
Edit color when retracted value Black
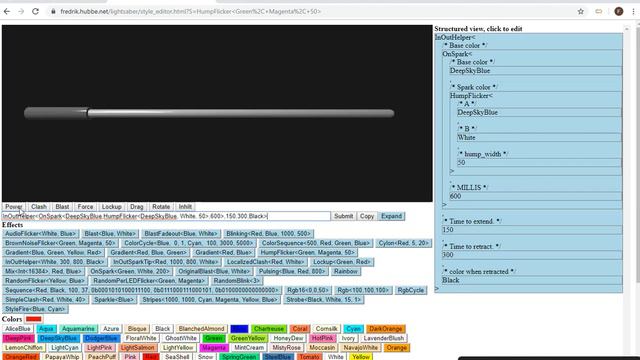click(x=531, y=280)
